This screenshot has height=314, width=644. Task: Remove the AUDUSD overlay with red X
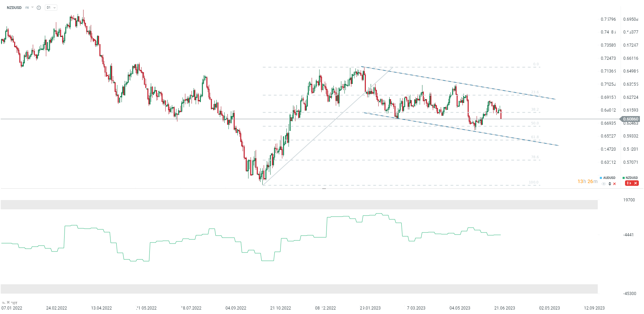614,184
